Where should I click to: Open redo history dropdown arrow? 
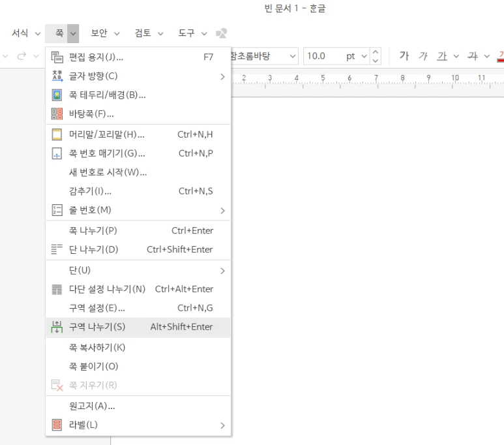(x=36, y=56)
